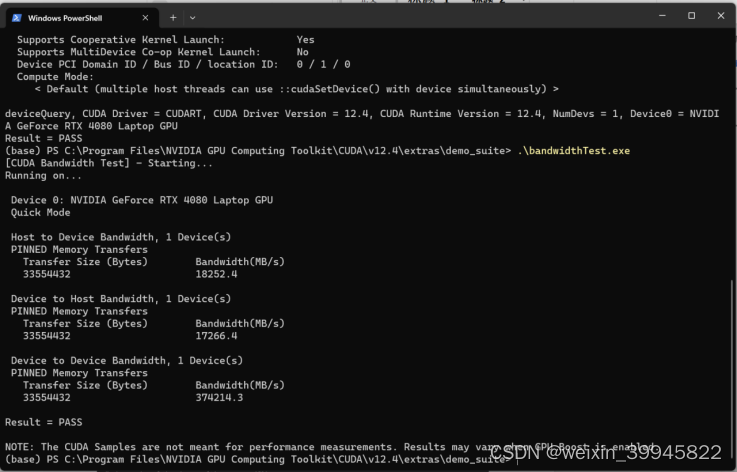The height and width of the screenshot is (472, 737).
Task: Click the "Device to Host Bandwidth" heading
Action: click(120, 298)
